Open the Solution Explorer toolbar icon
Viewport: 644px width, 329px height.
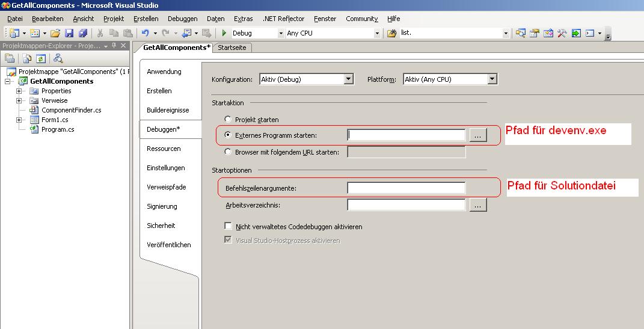click(521, 33)
